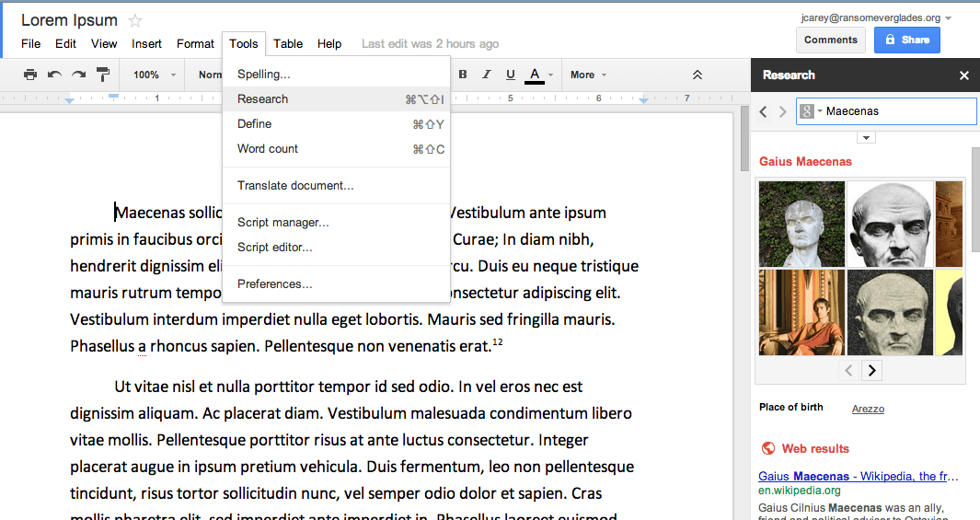Click the Arezzo place of birth link
This screenshot has height=520, width=980.
pyautogui.click(x=868, y=409)
